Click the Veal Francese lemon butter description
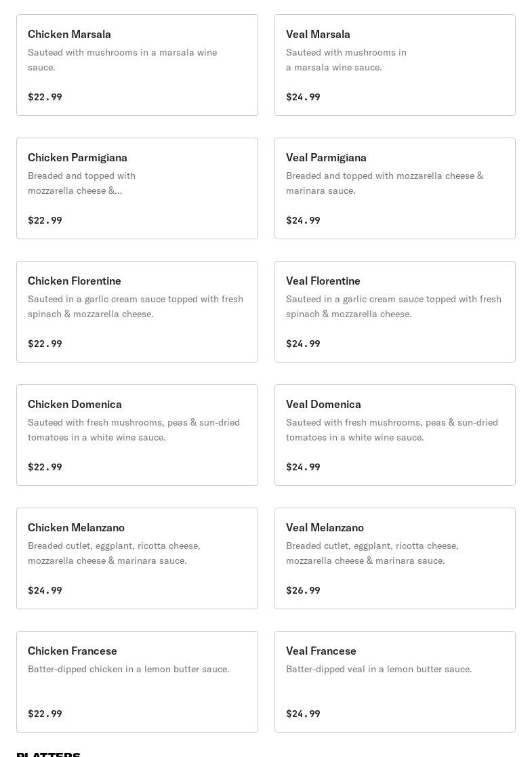Image resolution: width=532 pixels, height=757 pixels. (x=379, y=669)
